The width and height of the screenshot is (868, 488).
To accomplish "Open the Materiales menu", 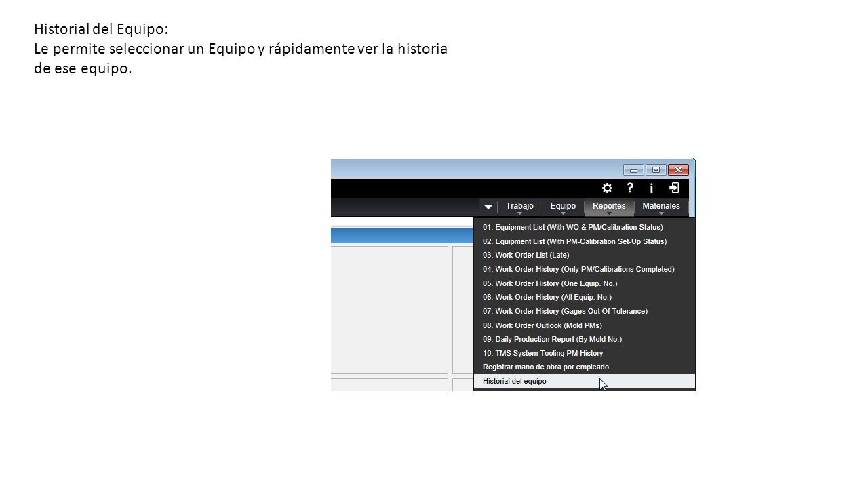I will pos(661,207).
